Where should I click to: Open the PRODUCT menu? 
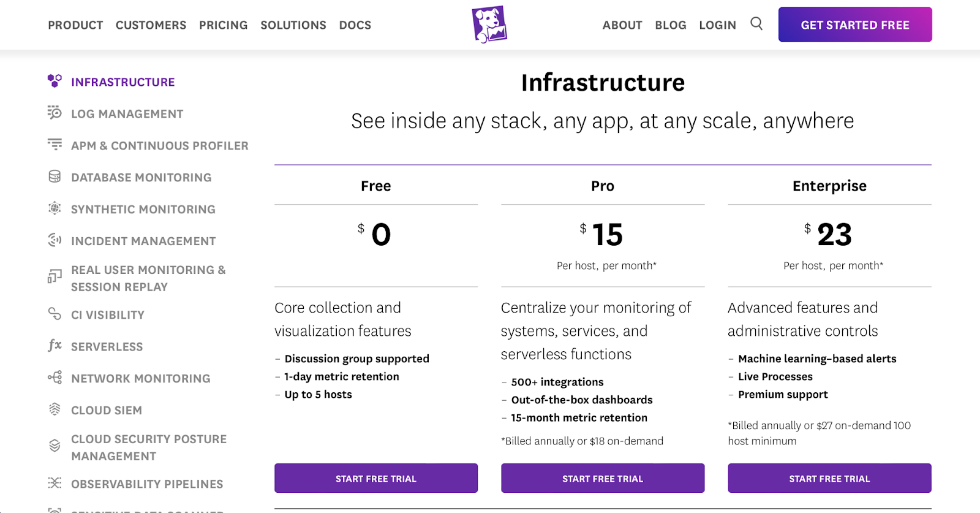click(75, 25)
